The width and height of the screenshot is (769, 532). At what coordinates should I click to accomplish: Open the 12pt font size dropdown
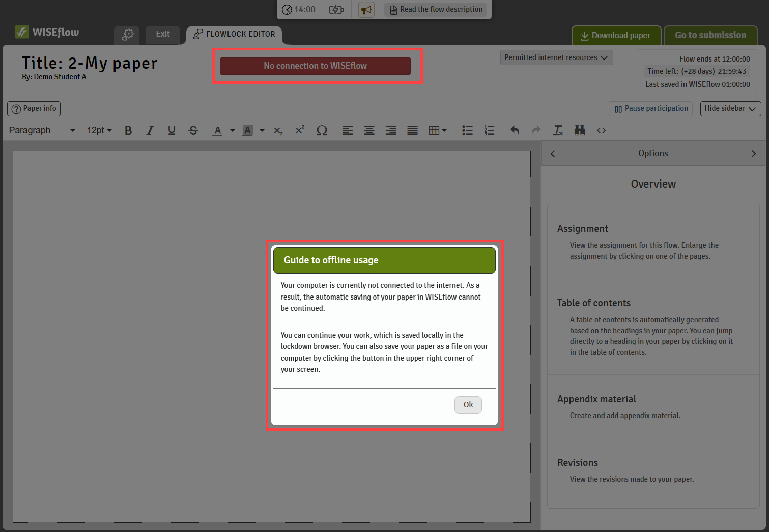click(x=99, y=131)
